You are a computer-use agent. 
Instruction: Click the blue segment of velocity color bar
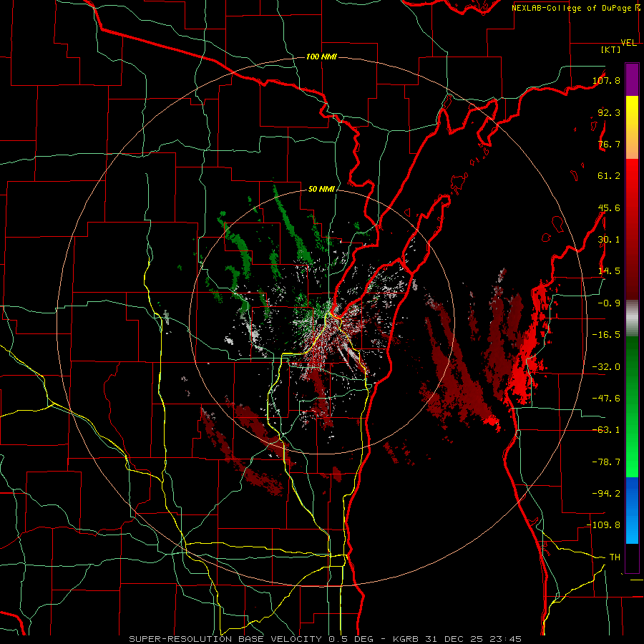pos(632,510)
